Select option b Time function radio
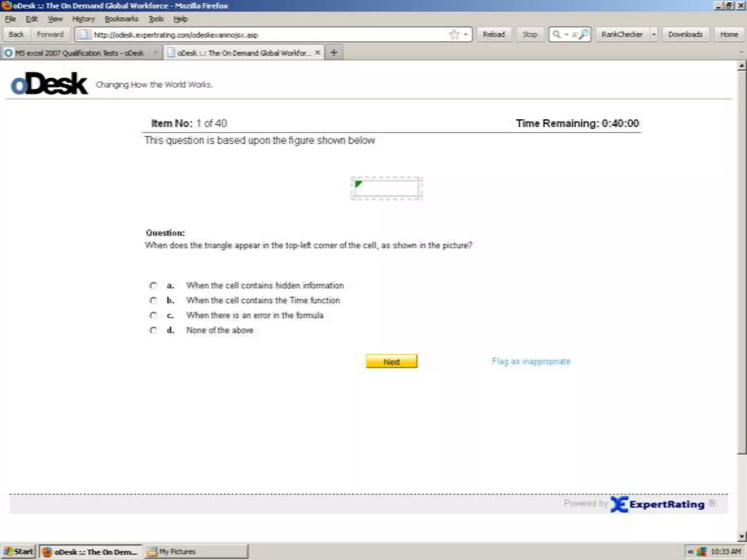 click(x=153, y=300)
